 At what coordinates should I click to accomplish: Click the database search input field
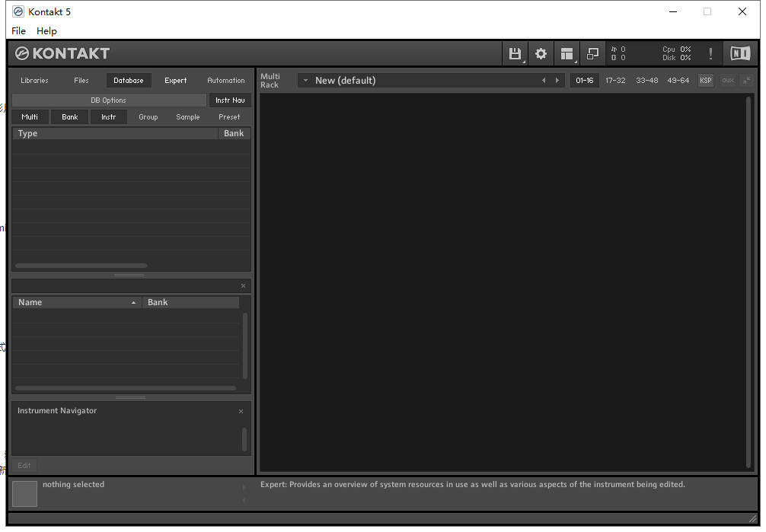[x=126, y=285]
